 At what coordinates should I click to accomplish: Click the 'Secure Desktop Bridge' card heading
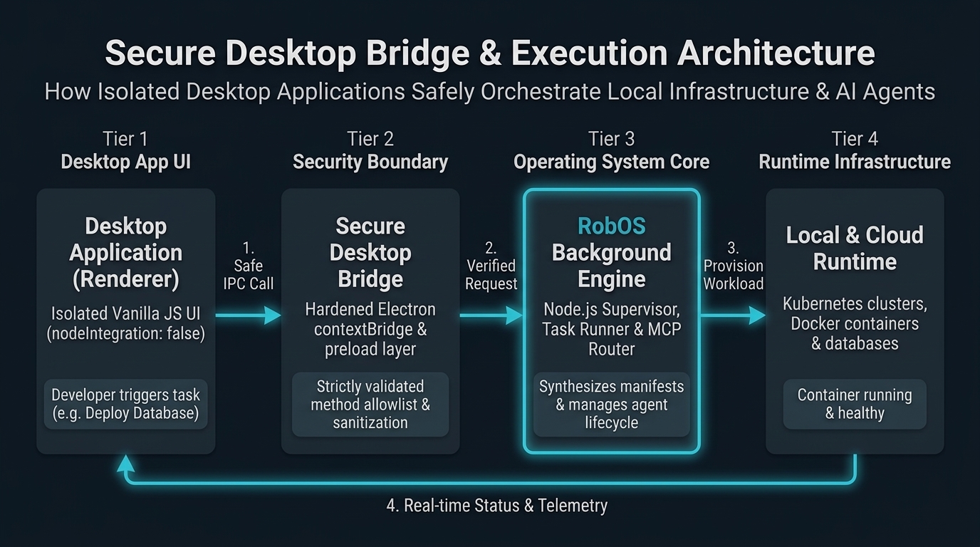[370, 252]
